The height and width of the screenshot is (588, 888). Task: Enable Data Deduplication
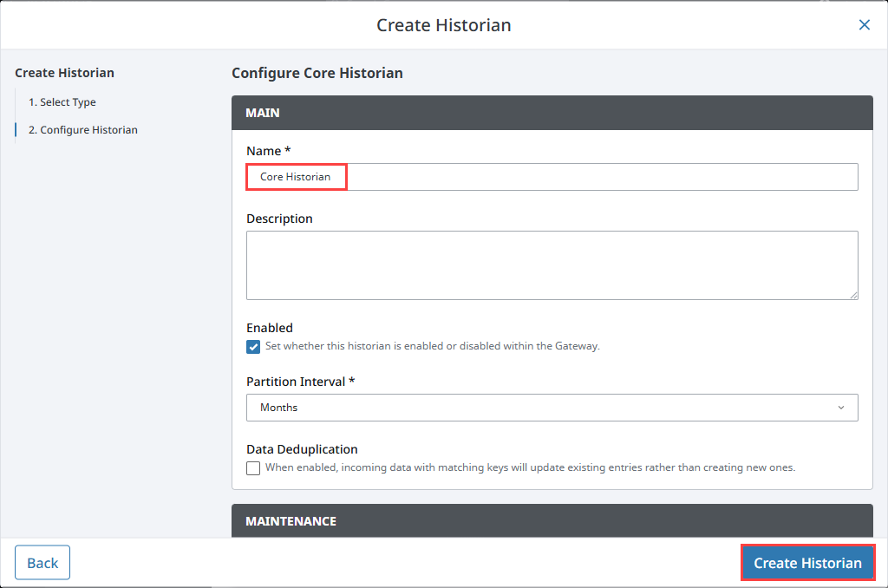click(253, 467)
